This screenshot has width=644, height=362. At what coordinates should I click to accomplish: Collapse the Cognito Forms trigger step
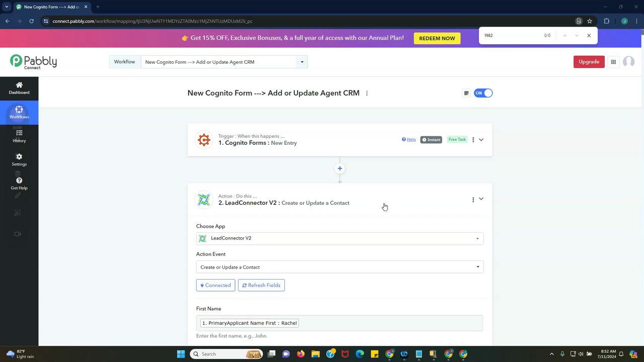pos(481,140)
